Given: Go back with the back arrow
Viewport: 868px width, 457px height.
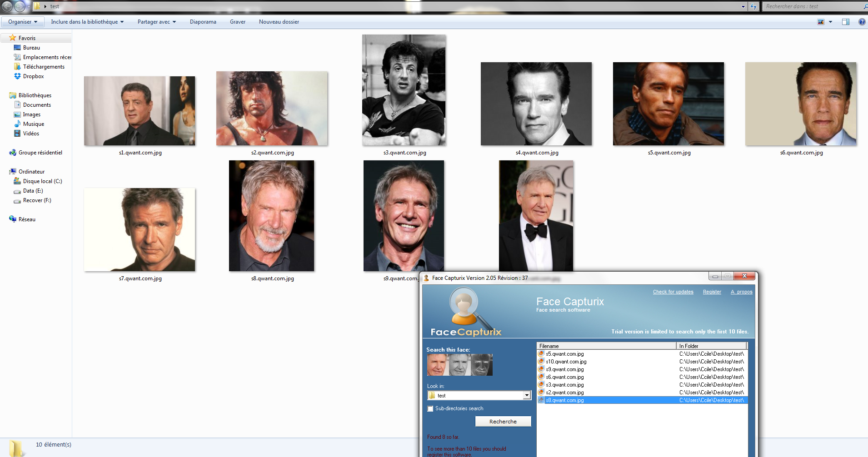Looking at the screenshot, I should pos(7,6).
